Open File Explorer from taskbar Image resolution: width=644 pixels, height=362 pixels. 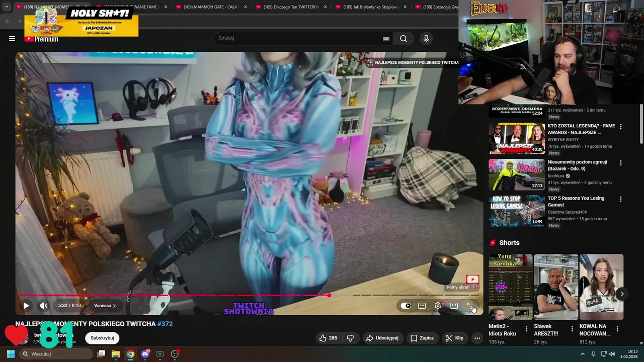[116, 354]
